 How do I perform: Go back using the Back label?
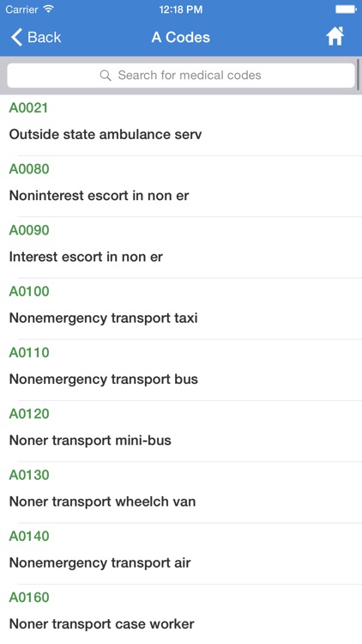(45, 37)
